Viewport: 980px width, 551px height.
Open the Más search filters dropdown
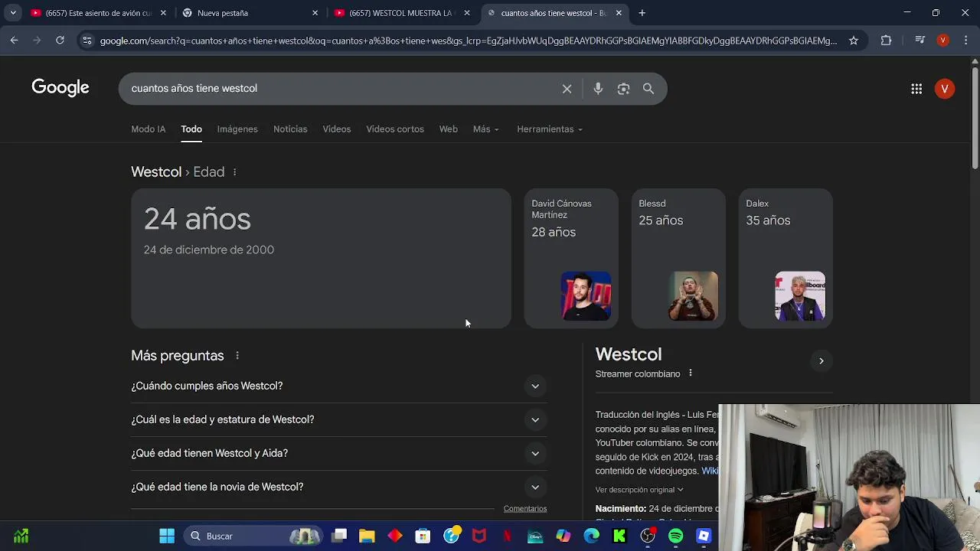point(486,129)
